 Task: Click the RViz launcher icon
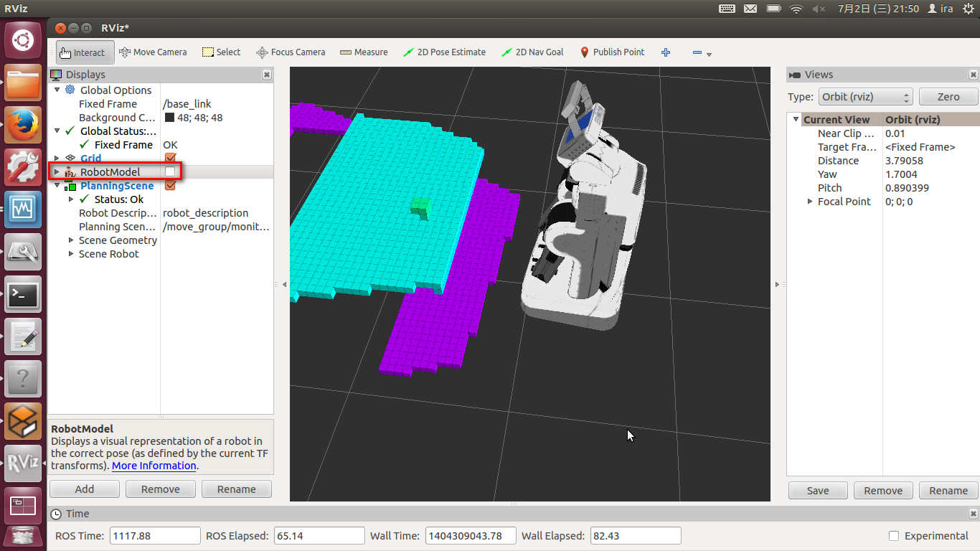click(x=23, y=463)
